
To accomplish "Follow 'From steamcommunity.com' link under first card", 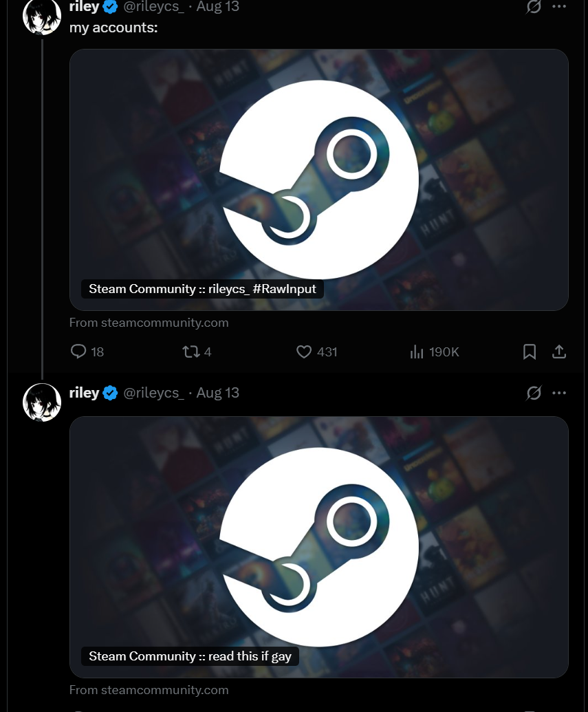I will tap(149, 323).
